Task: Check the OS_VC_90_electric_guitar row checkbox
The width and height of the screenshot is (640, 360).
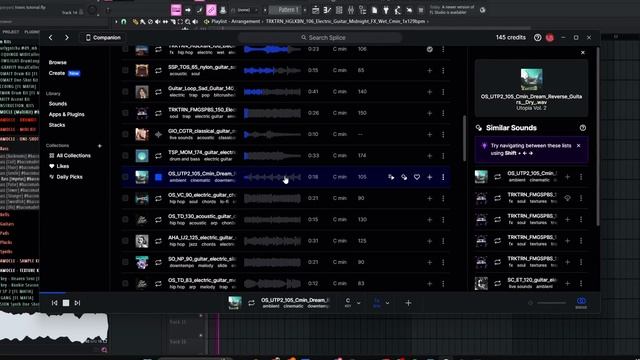Action: (x=125, y=198)
